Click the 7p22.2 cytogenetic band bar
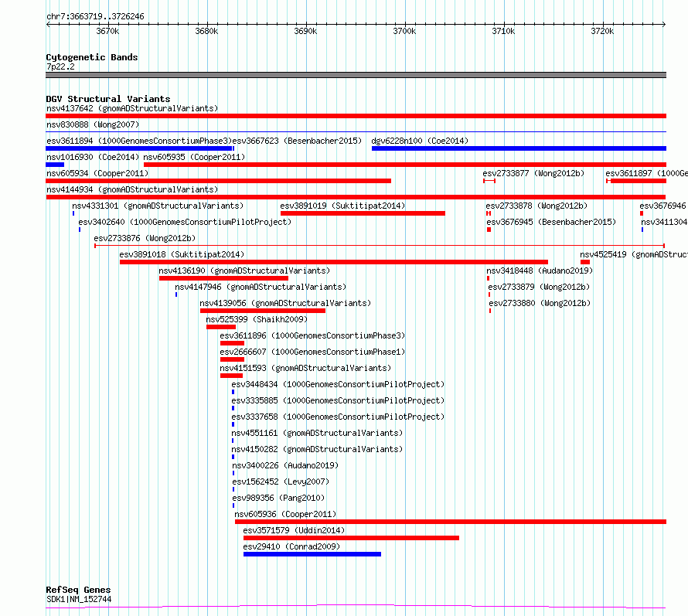688x616 pixels. point(356,75)
